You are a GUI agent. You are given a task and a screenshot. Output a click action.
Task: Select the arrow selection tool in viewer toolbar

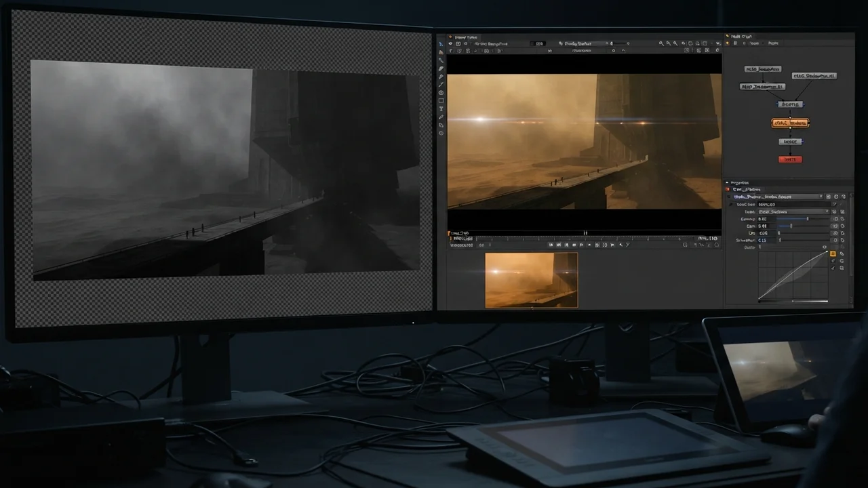click(x=441, y=44)
